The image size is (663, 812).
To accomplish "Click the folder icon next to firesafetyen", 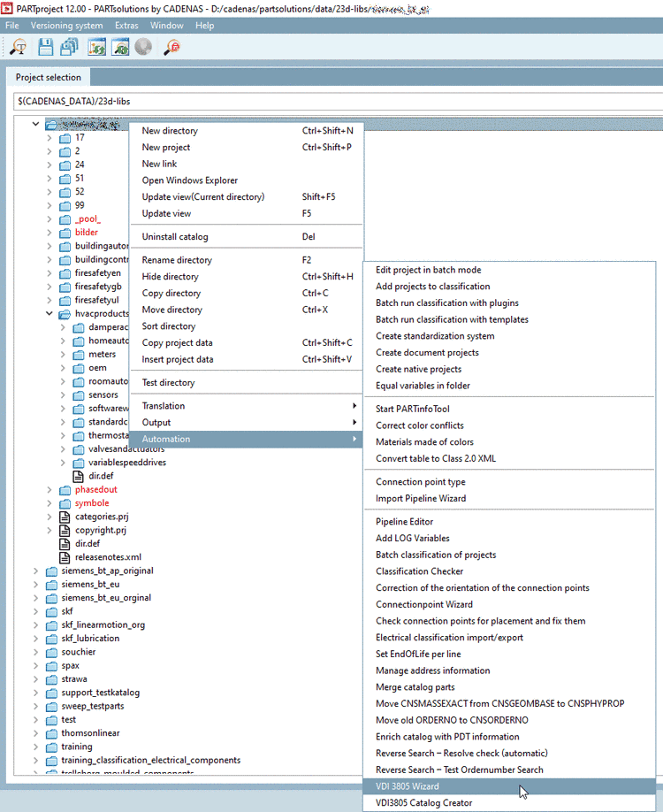I will (x=65, y=273).
